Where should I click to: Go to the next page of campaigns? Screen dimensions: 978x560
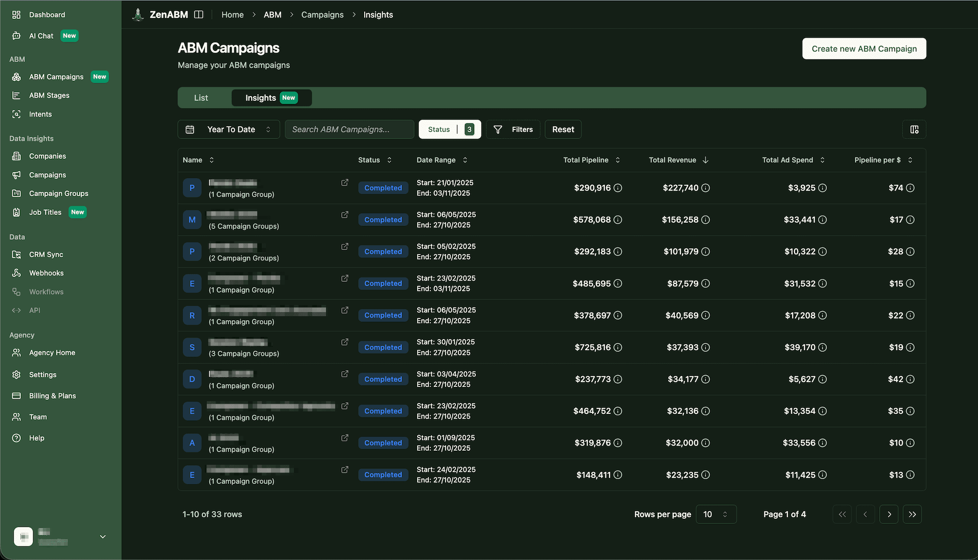click(889, 514)
